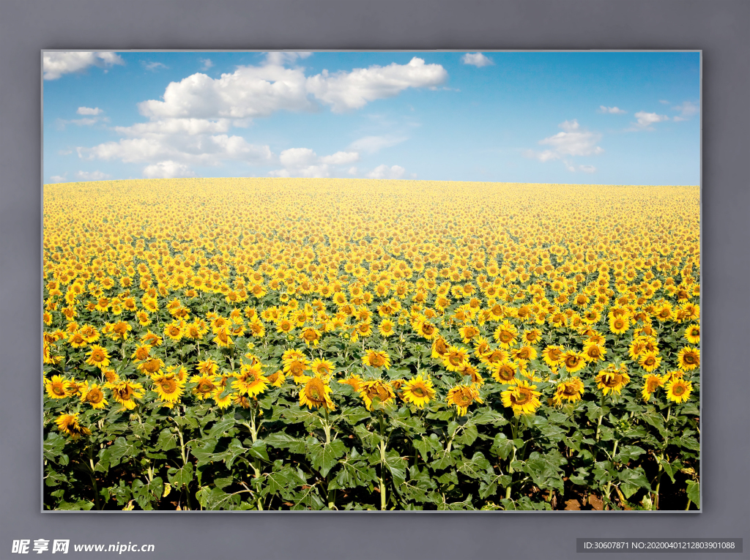Open the www.nipic.cn website link
This screenshot has width=750, height=560.
[x=114, y=547]
